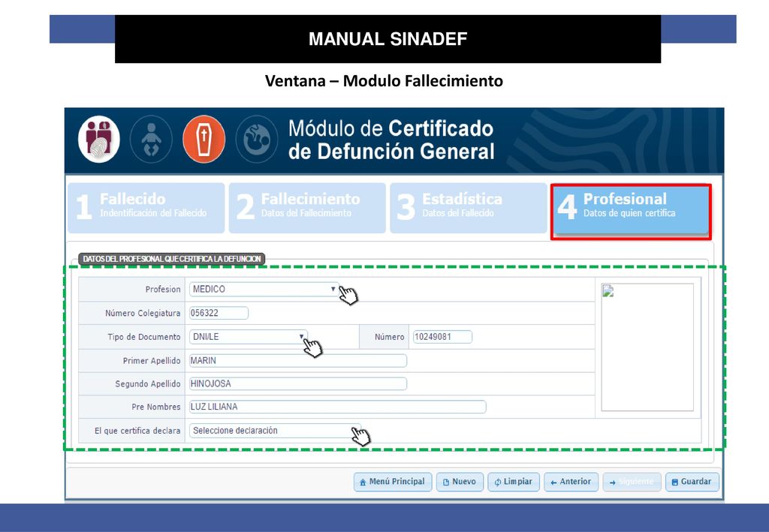
Task: Click the identity fingerprint module icon
Action: pyautogui.click(x=99, y=139)
